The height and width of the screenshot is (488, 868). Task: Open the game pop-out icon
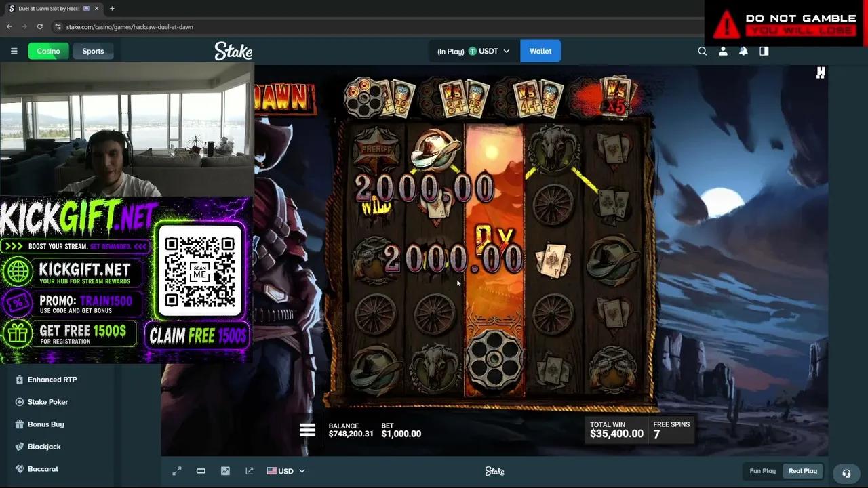[250, 471]
